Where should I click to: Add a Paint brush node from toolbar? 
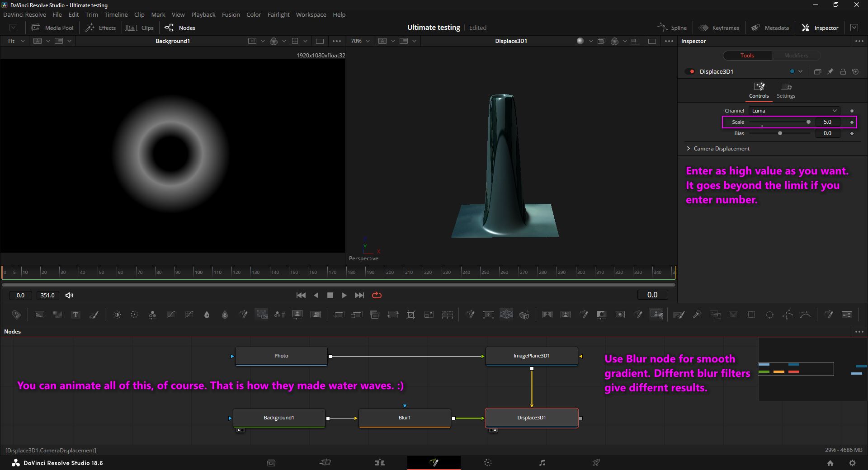94,315
